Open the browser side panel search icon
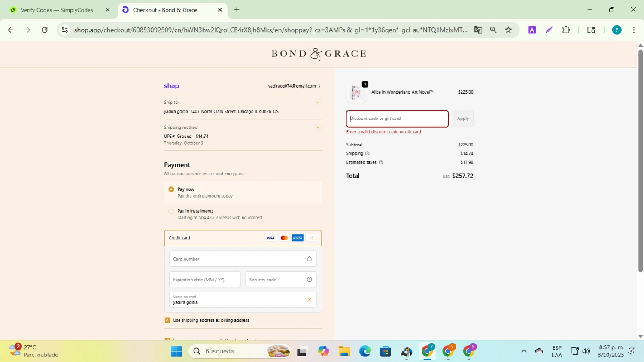The image size is (644, 362). 591,30
